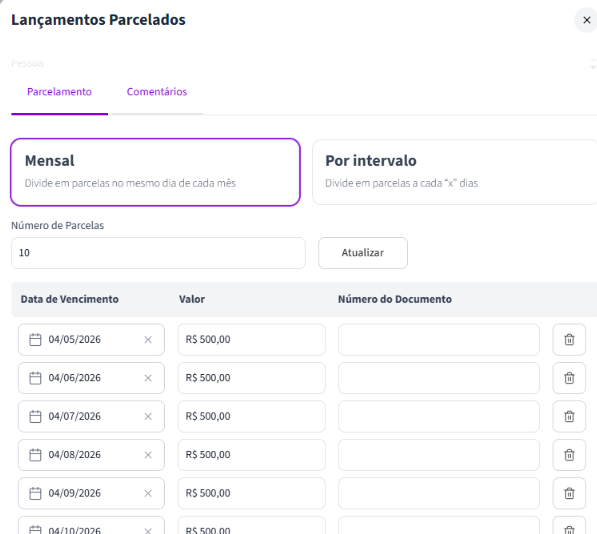Delete the 04/08/2026 installment row
Image resolution: width=597 pixels, height=534 pixels.
[x=569, y=455]
